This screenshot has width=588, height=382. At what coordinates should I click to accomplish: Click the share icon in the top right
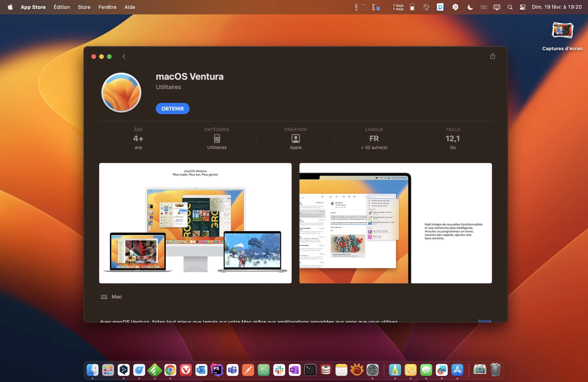[x=492, y=56]
